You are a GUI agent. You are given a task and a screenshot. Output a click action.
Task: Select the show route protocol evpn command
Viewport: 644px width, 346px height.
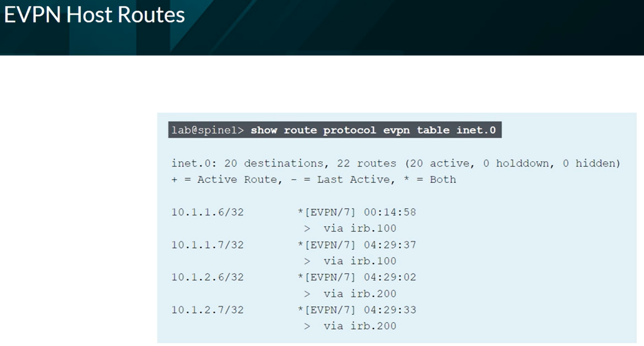click(x=373, y=130)
